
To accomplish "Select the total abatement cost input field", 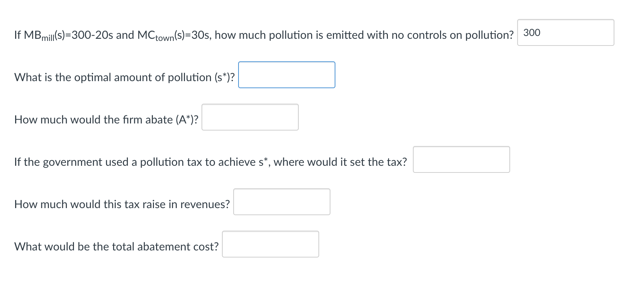I will point(270,244).
